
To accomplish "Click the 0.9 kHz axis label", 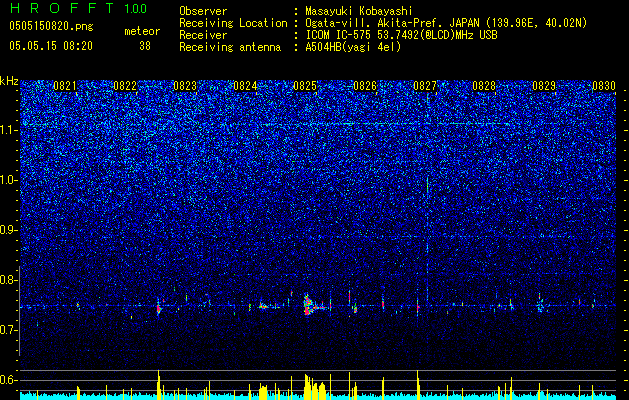I will (x=9, y=230).
